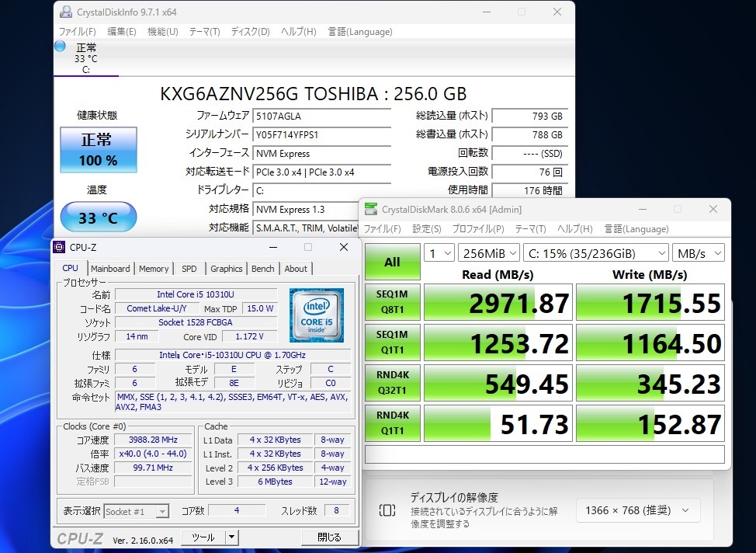Open the ツール dropdown arrow in CPU-Z
This screenshot has width=756, height=553.
click(x=232, y=537)
